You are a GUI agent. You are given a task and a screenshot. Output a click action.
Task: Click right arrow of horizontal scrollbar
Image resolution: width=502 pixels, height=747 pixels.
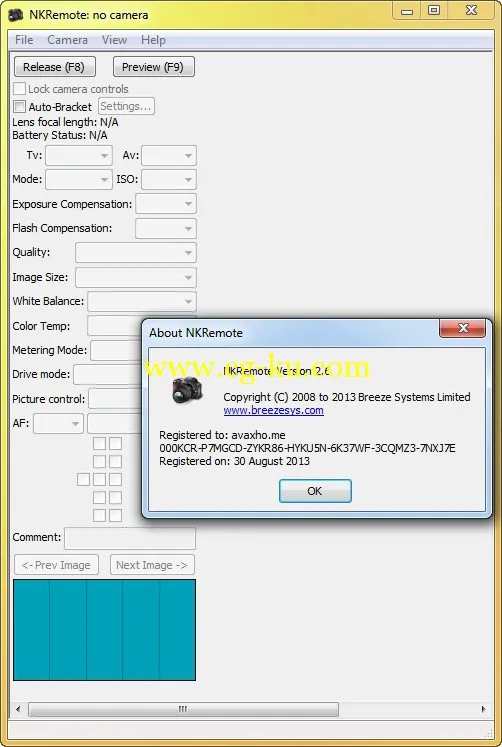[484, 709]
